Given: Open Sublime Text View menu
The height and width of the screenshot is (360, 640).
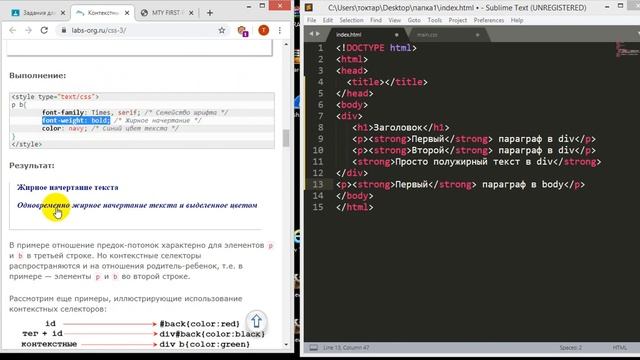Looking at the screenshot, I should pyautogui.click(x=394, y=20).
